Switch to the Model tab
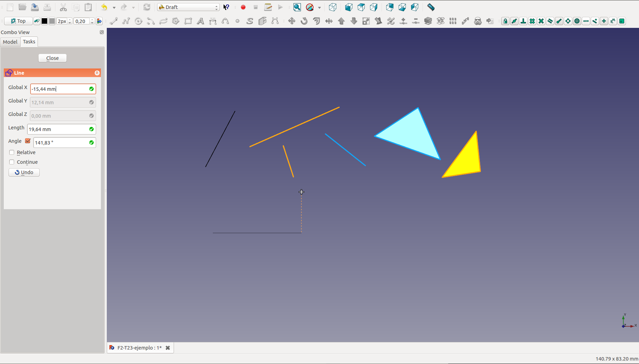 [10, 42]
